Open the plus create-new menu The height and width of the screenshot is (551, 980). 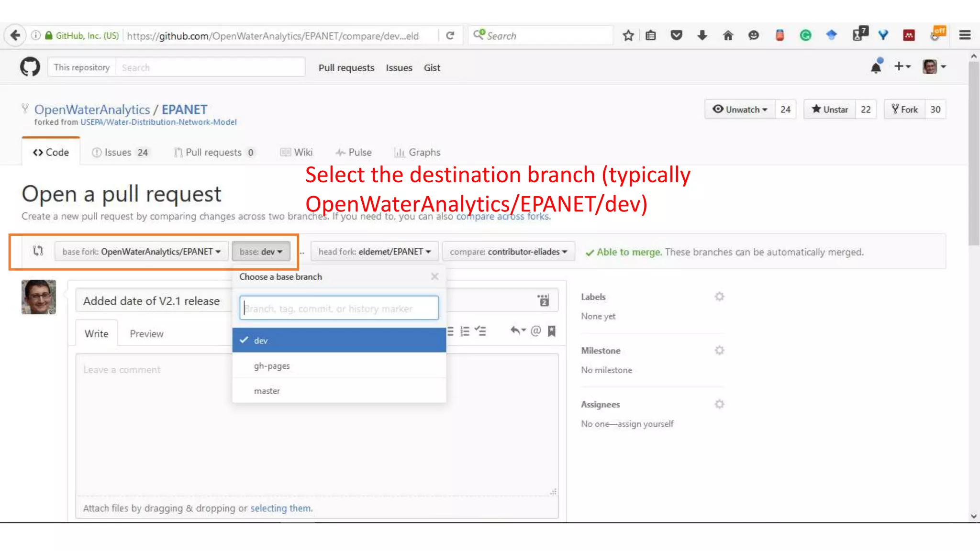point(902,66)
